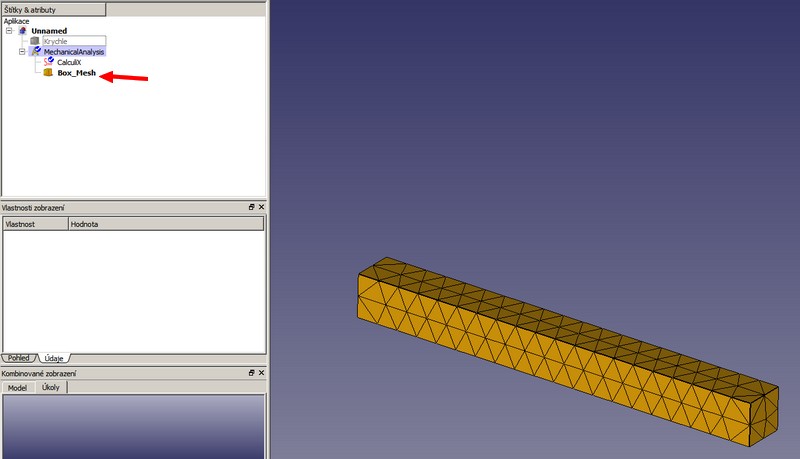Close the Kombinované zobrazení panel

261,373
